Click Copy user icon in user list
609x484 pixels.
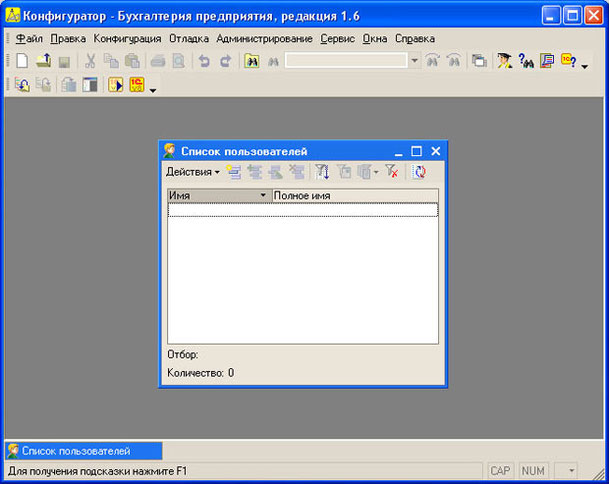pos(255,172)
